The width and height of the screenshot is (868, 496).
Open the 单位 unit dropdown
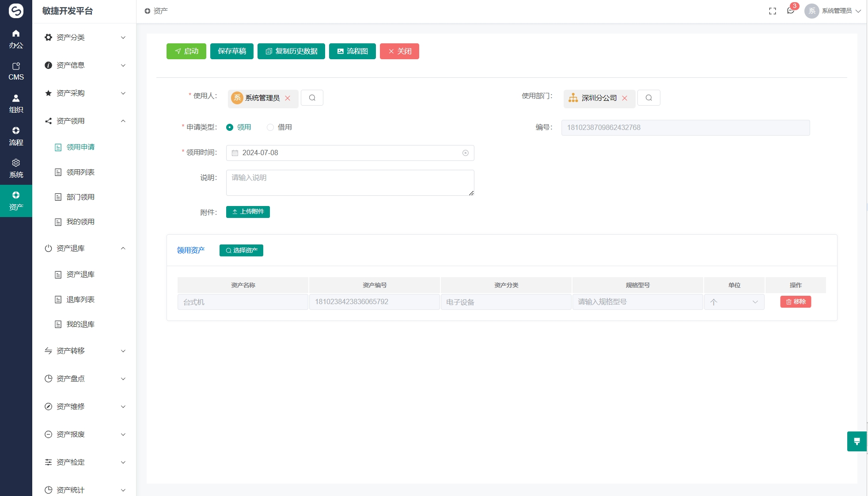[x=734, y=302]
